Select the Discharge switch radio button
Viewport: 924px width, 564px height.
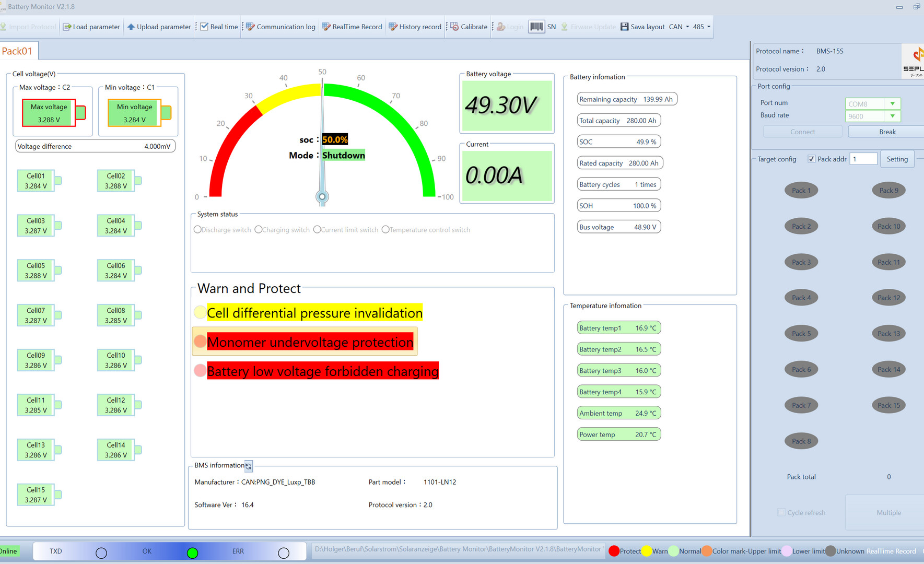[197, 230]
